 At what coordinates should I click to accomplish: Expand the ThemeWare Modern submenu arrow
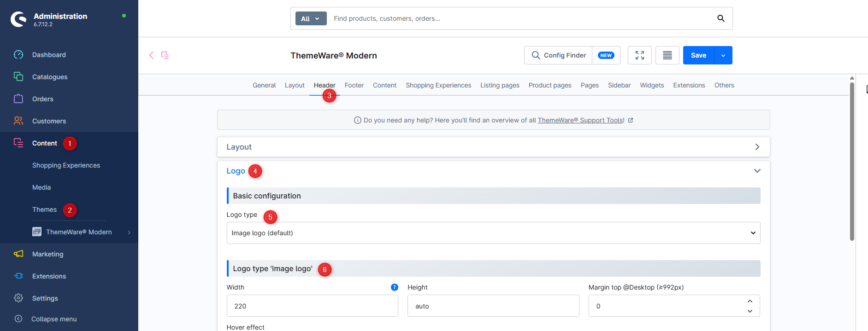[x=129, y=232]
